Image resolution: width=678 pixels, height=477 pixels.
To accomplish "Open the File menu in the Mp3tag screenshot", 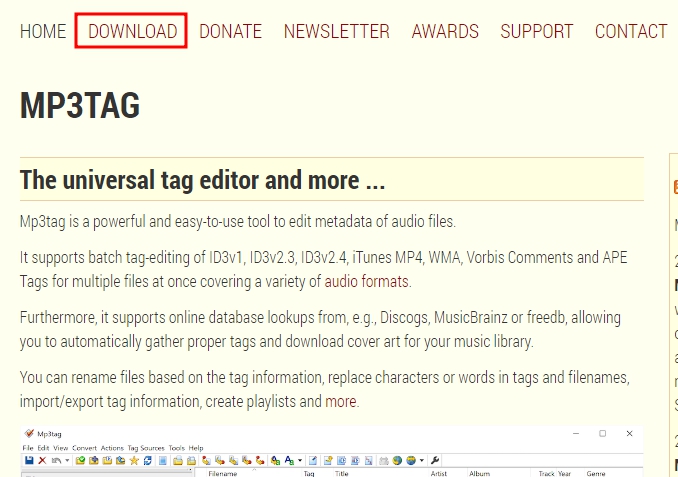I will pos(28,448).
